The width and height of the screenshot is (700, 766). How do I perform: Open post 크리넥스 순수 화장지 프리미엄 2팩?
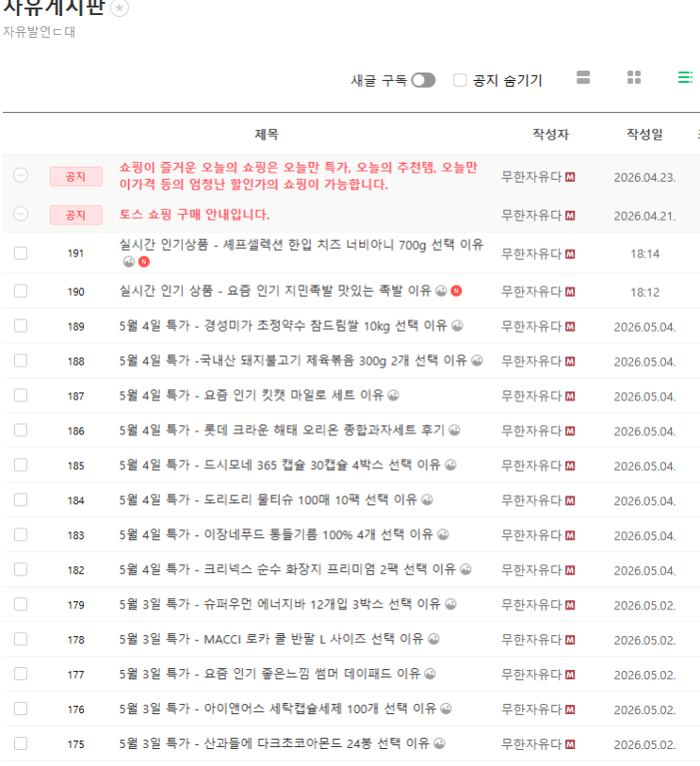point(287,570)
